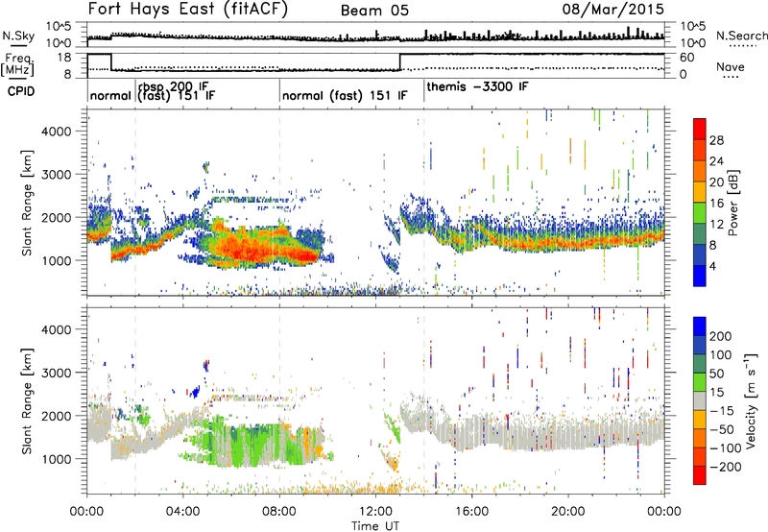Click the '1000' tick on velocity panel
This screenshot has height=532, width=768.
[57, 459]
